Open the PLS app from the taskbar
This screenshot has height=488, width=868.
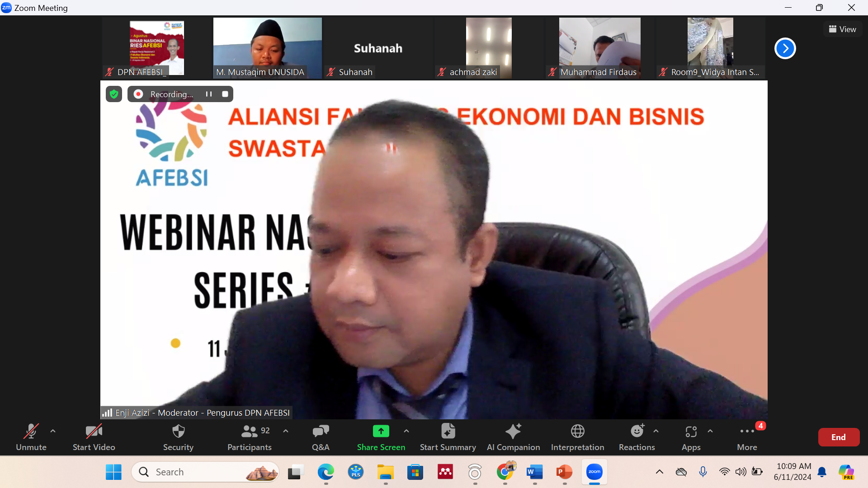pos(356,472)
